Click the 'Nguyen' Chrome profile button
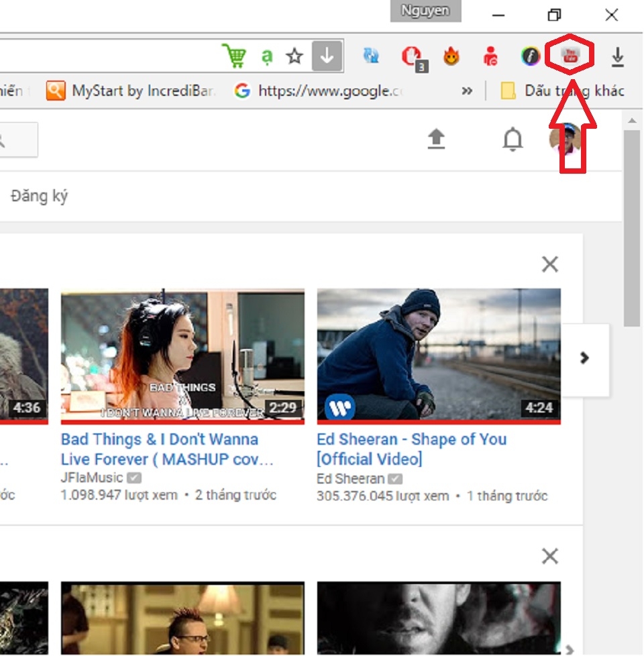Viewport: 644px width, 656px height. [x=425, y=11]
